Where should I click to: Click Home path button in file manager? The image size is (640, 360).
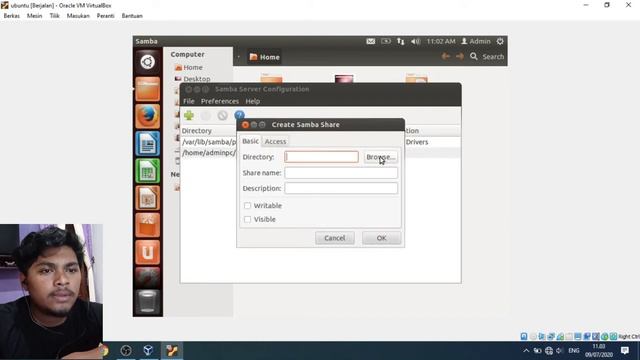tap(264, 57)
